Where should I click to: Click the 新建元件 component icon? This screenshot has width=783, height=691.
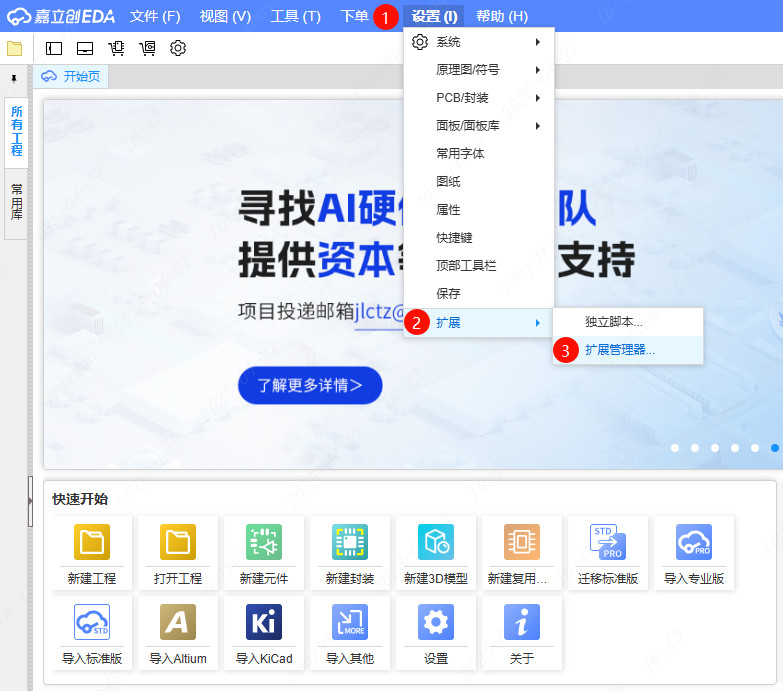pos(264,542)
